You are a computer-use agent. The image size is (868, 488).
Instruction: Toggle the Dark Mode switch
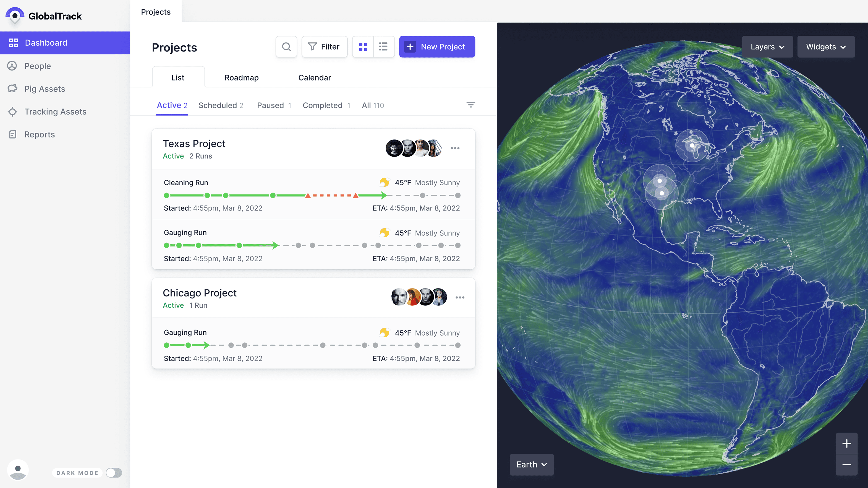pyautogui.click(x=114, y=473)
